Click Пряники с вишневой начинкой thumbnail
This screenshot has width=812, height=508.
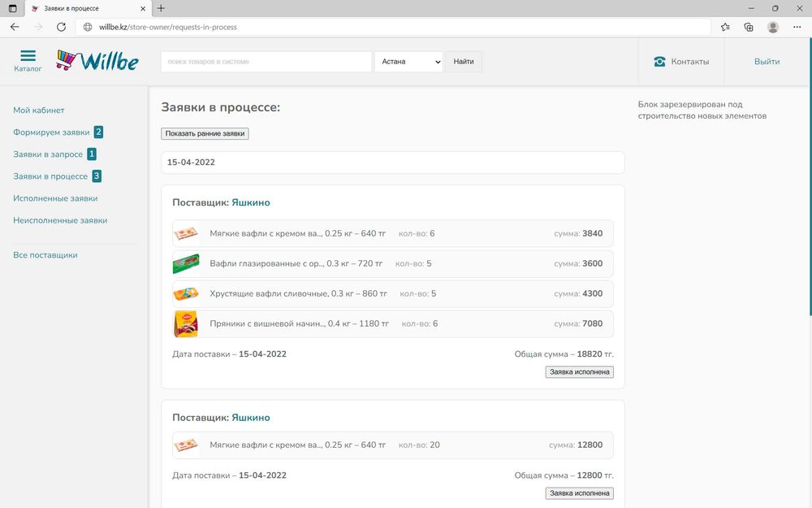tap(186, 324)
